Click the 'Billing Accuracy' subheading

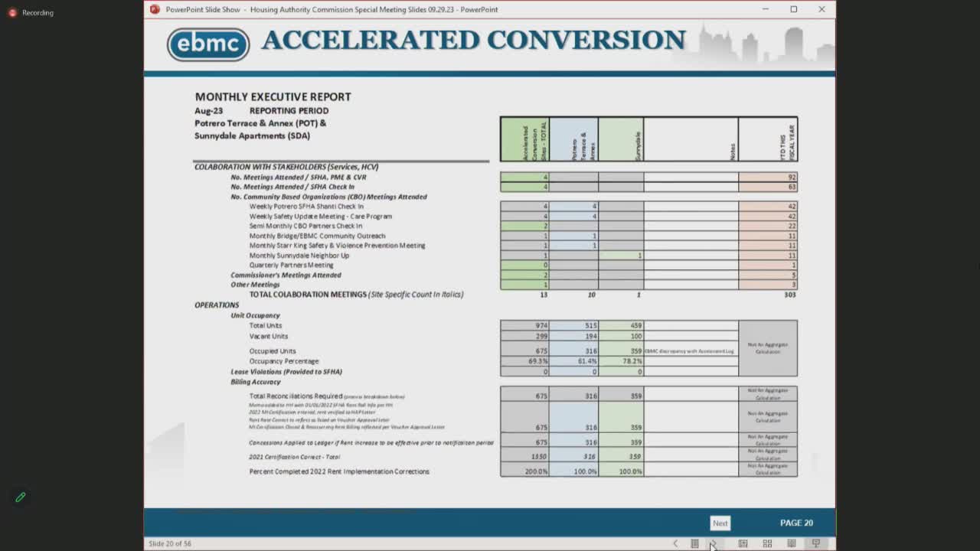pyautogui.click(x=256, y=382)
